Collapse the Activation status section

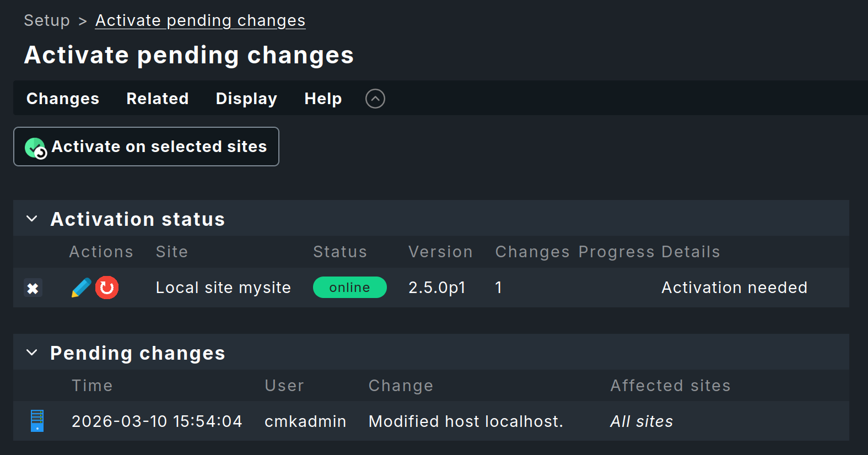(32, 219)
